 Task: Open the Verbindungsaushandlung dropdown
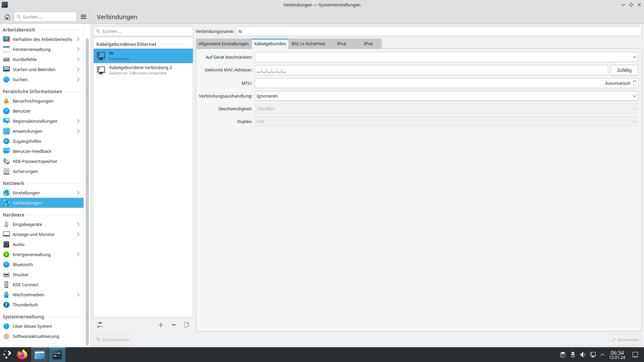pyautogui.click(x=446, y=96)
